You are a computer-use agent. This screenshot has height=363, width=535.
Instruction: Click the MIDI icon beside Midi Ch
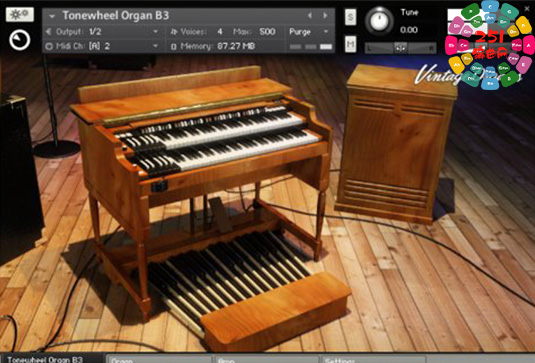[x=49, y=46]
